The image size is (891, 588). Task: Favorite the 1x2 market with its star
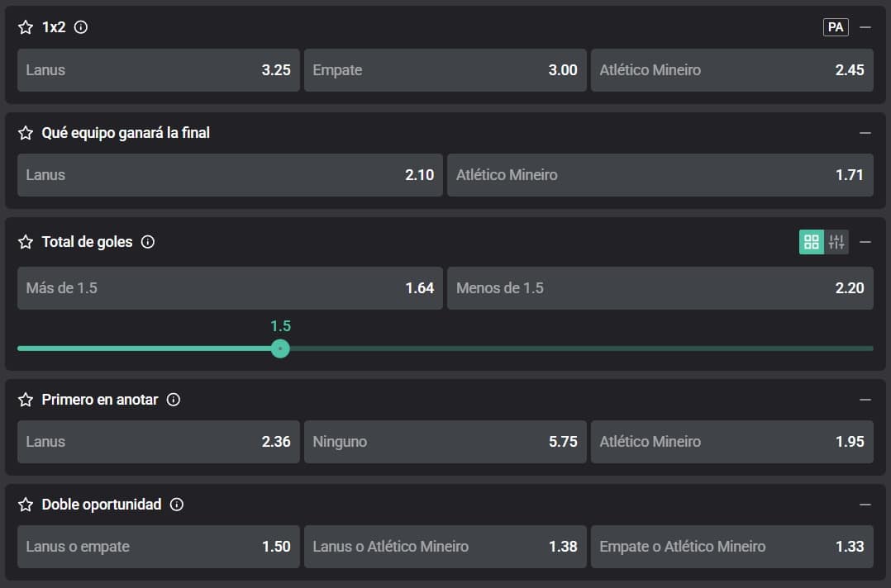click(26, 27)
